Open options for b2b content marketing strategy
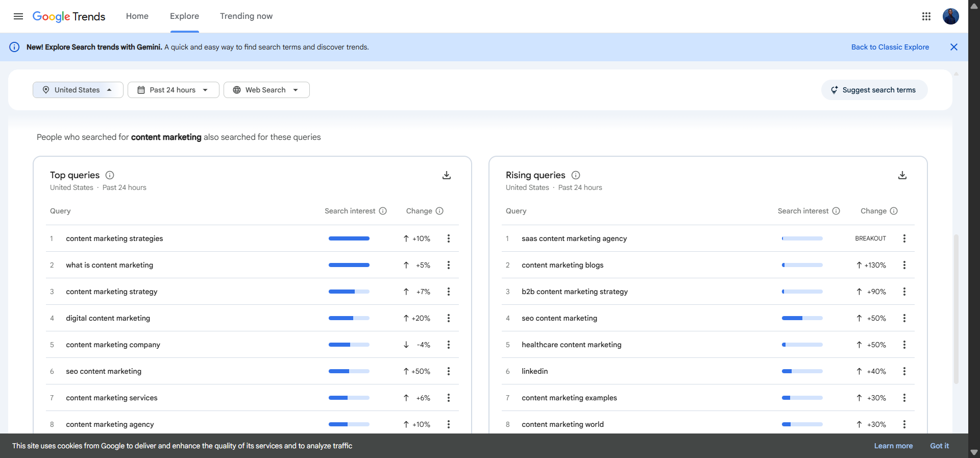 coord(904,292)
